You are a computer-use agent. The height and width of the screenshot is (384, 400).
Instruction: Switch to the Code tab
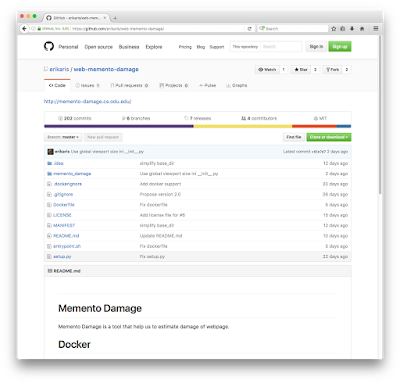(57, 86)
